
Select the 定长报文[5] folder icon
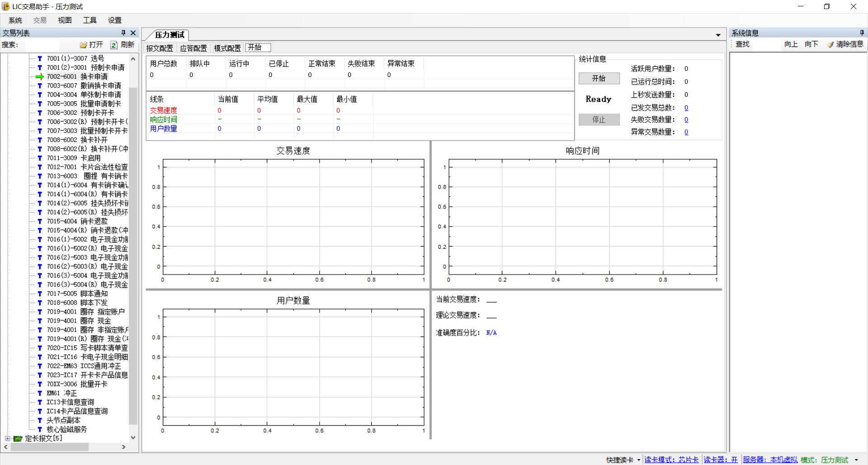(18, 438)
